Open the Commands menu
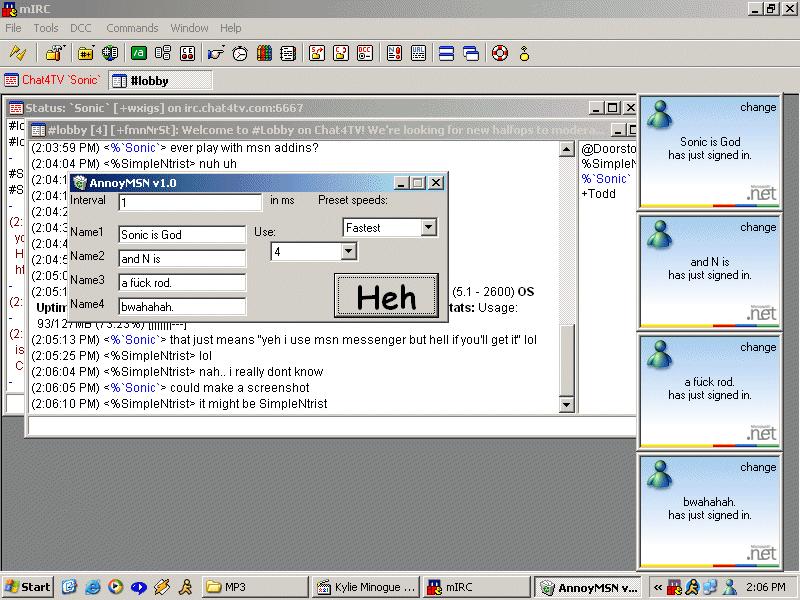800x600 pixels. click(x=132, y=28)
